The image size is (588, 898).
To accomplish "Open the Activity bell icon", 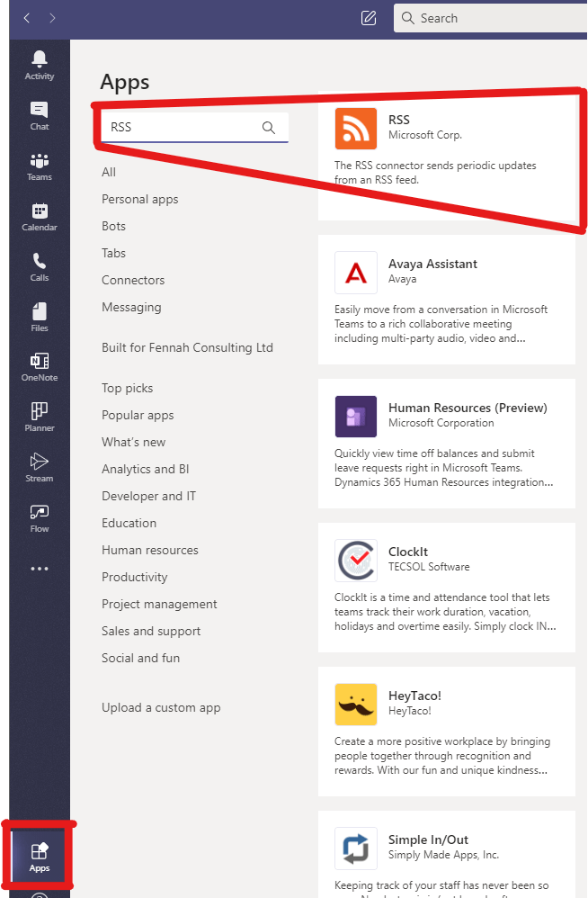I will [40, 65].
